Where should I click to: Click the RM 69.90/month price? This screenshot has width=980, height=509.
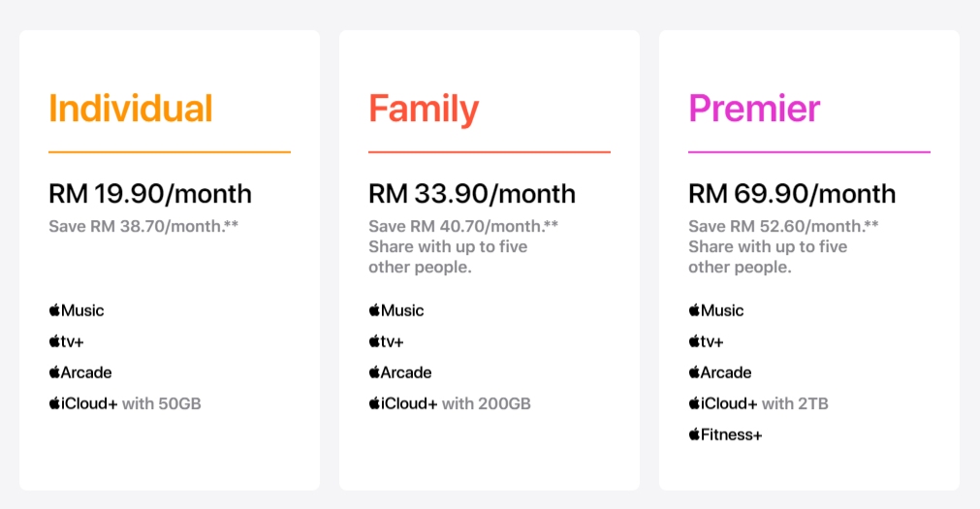pyautogui.click(x=792, y=193)
